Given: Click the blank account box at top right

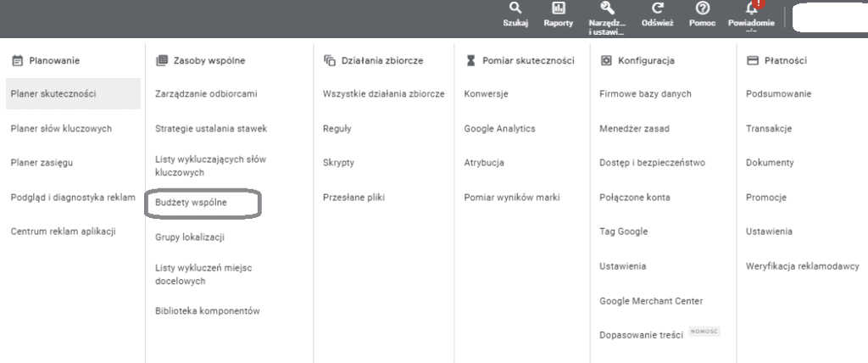Looking at the screenshot, I should point(830,19).
